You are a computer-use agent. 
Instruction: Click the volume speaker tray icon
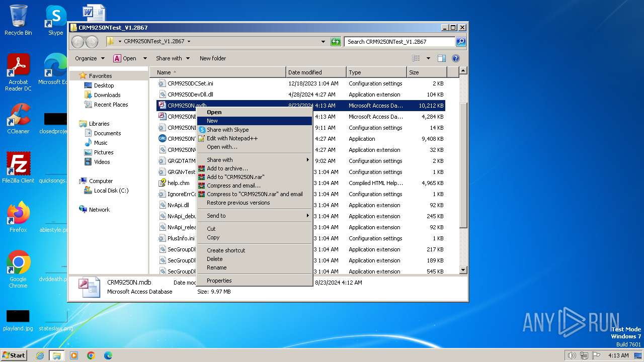pos(572,355)
